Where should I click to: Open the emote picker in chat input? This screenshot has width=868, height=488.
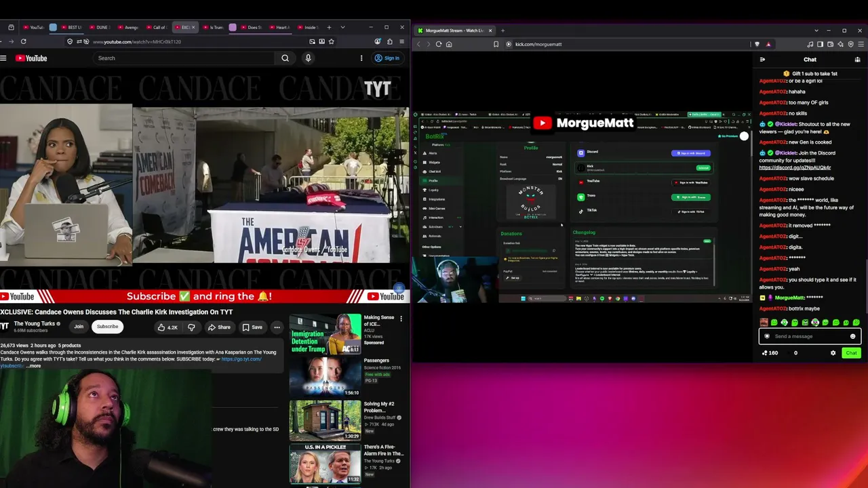(x=853, y=336)
